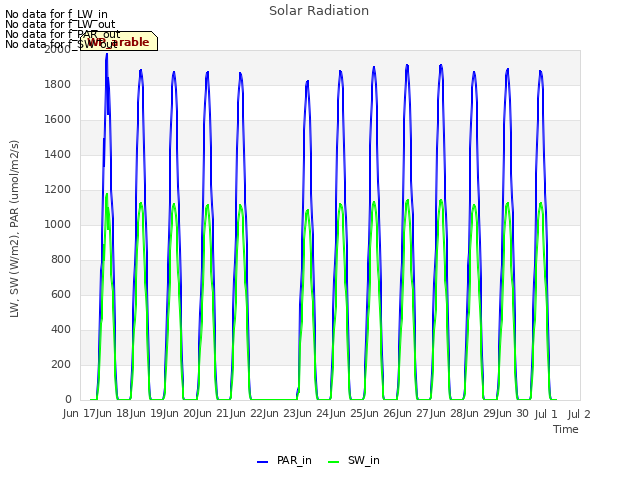This screenshot has height=480, width=640.
Task: Click the Y-axis title LW, SW, PAR
Action: click(14, 229)
